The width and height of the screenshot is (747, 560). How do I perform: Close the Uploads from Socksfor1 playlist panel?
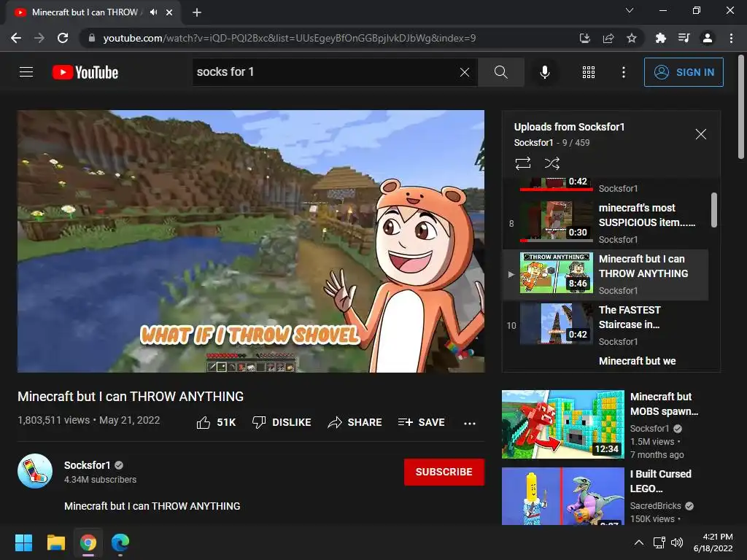[x=701, y=134]
